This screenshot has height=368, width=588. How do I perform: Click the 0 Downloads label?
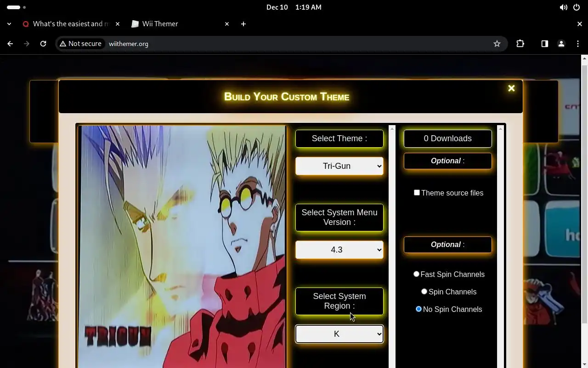[x=448, y=138]
